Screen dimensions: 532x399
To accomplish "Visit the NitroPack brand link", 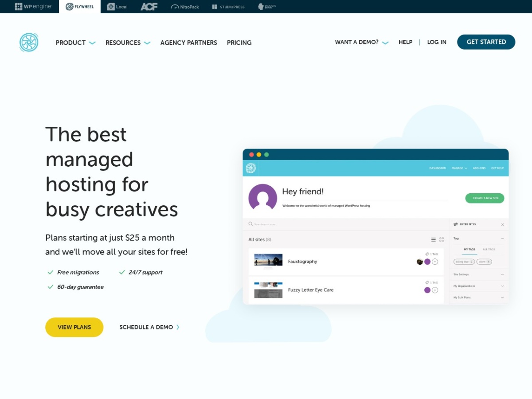I will tap(185, 7).
